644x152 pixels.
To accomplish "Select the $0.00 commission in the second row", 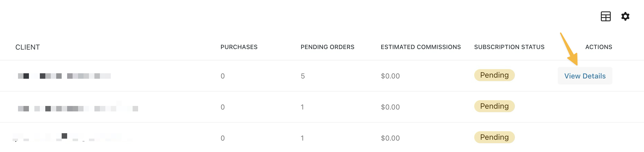I will [x=390, y=107].
